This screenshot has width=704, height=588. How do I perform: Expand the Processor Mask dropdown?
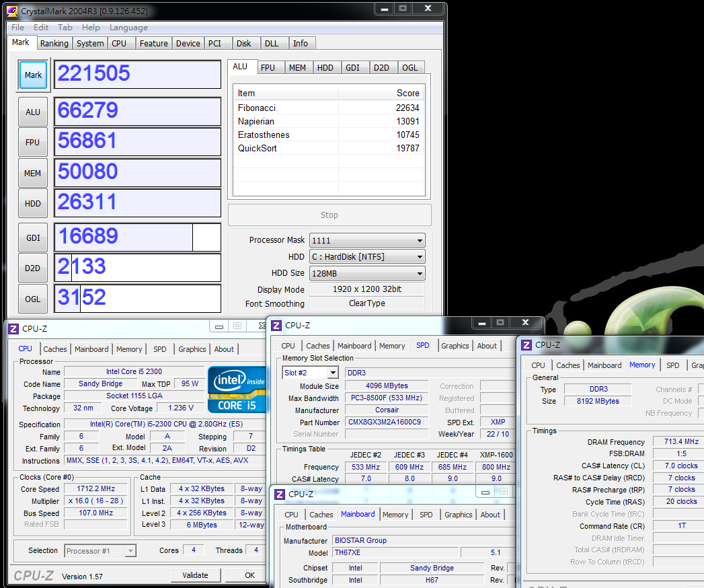420,240
